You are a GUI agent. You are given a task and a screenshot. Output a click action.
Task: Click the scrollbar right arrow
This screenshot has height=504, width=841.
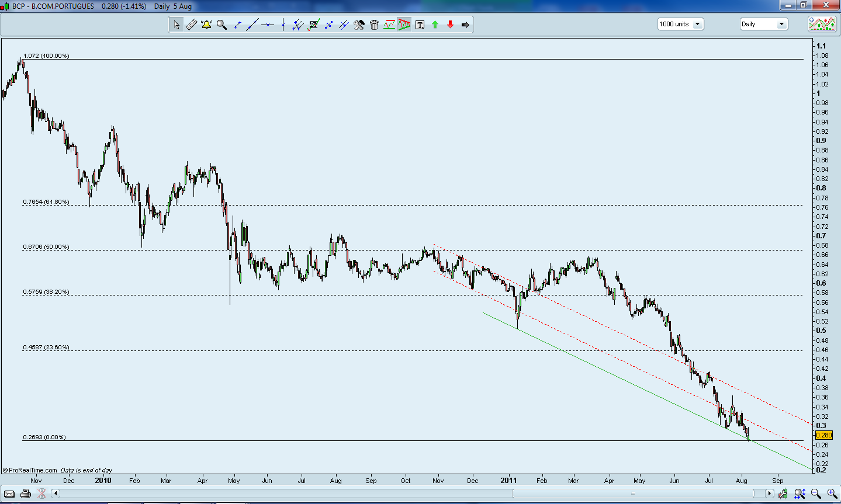point(769,493)
